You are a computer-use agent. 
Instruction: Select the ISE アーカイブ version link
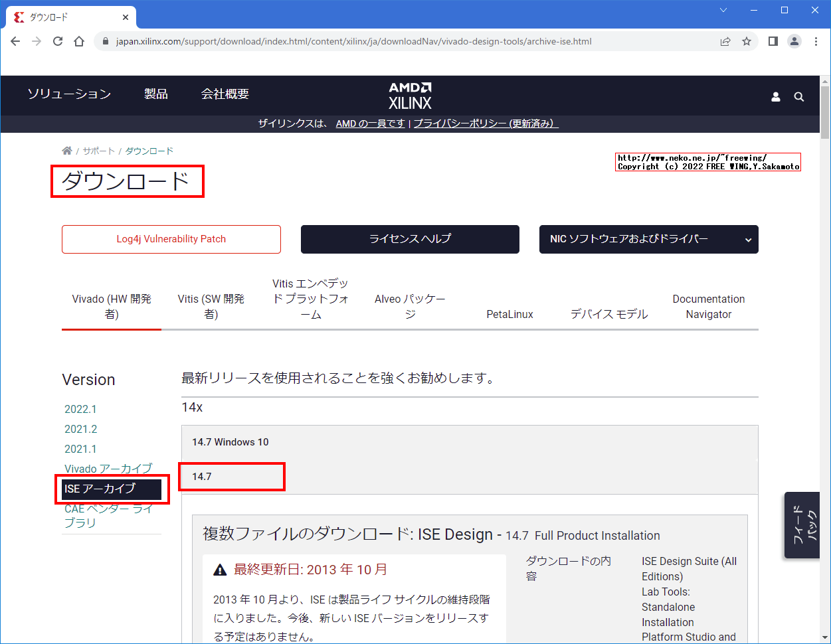97,489
